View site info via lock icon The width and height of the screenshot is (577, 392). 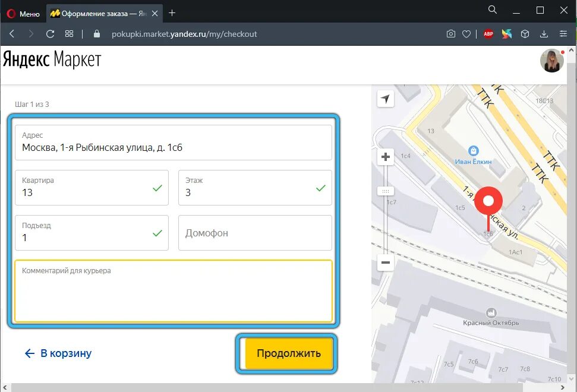click(x=96, y=34)
